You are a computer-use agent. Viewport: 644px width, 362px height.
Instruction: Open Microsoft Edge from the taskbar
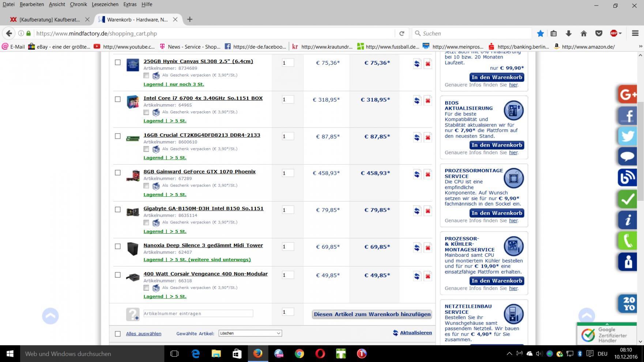pos(196,354)
